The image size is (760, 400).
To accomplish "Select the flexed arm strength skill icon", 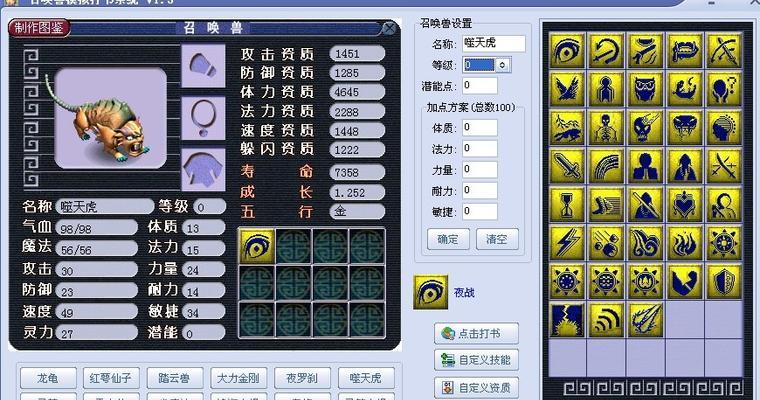I will pos(684,281).
